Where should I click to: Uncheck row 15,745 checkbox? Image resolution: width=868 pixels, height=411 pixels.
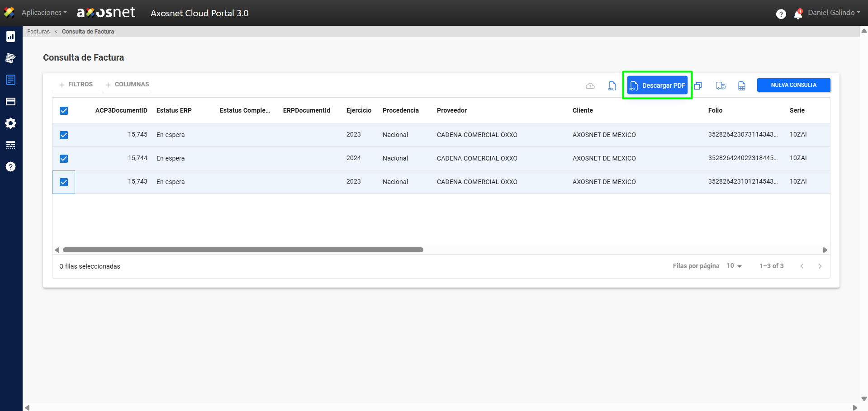click(64, 135)
